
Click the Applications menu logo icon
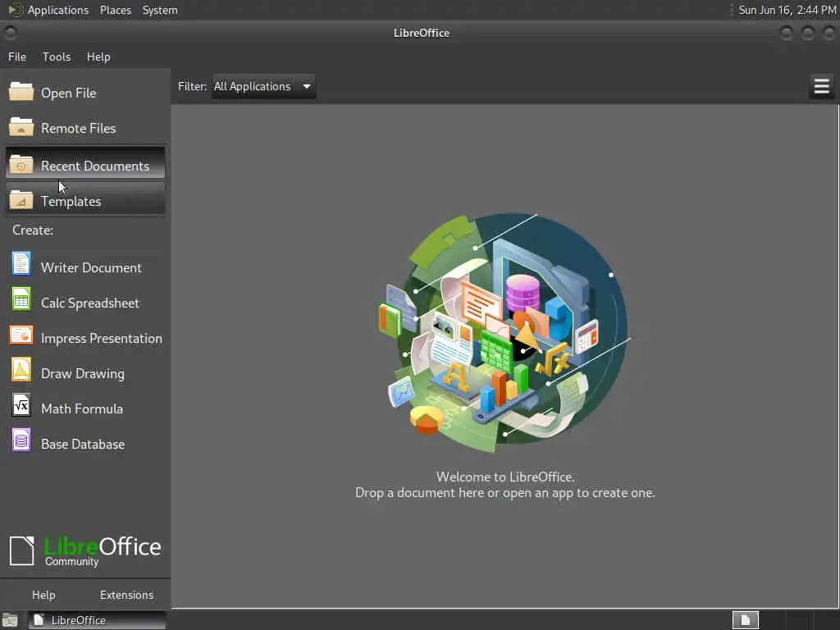15,10
